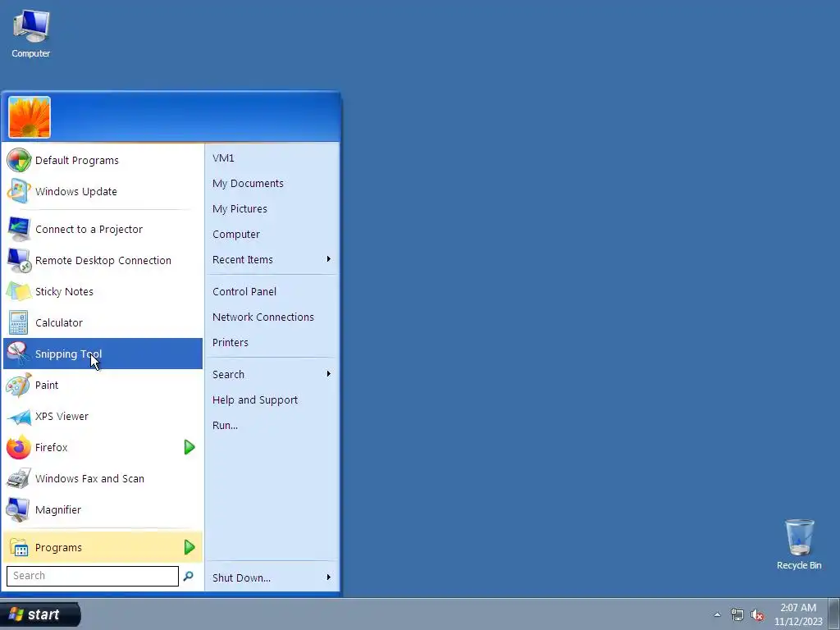Expand the Search submenu arrow
840x630 pixels.
tap(328, 374)
